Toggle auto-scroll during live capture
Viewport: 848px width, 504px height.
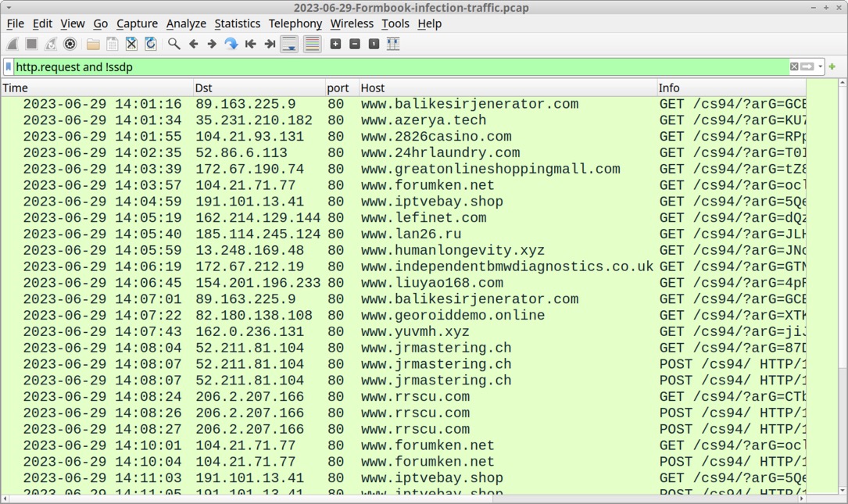[x=289, y=44]
